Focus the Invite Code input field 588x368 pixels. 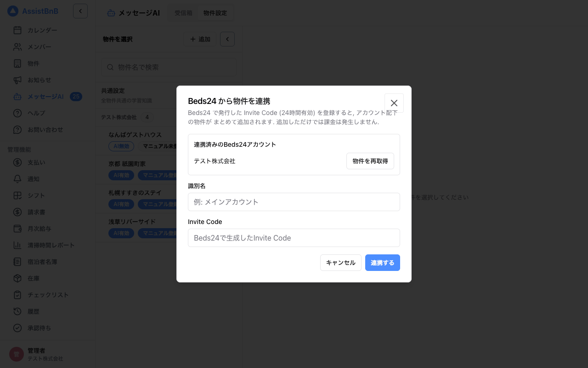pyautogui.click(x=294, y=238)
